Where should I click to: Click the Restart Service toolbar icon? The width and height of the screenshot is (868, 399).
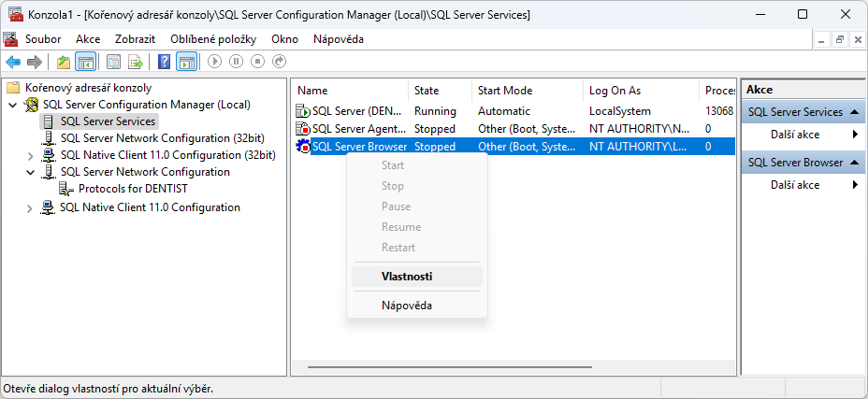[x=280, y=62]
